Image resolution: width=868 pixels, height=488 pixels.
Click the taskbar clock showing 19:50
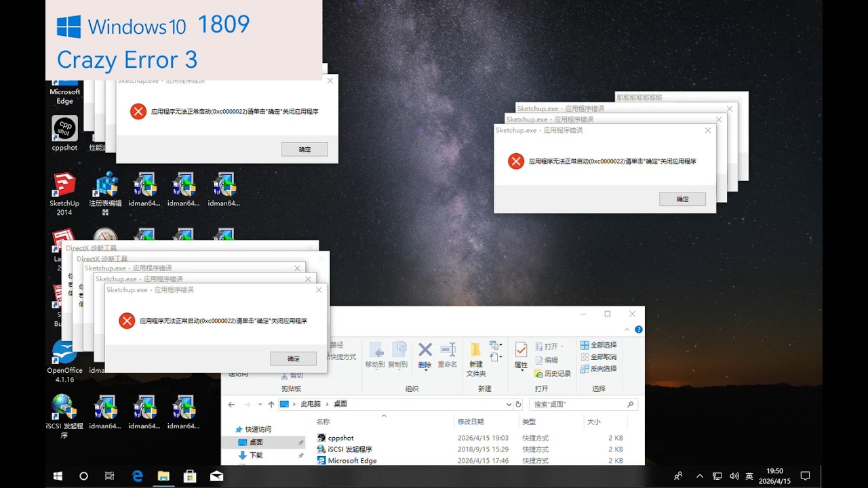[x=774, y=476]
